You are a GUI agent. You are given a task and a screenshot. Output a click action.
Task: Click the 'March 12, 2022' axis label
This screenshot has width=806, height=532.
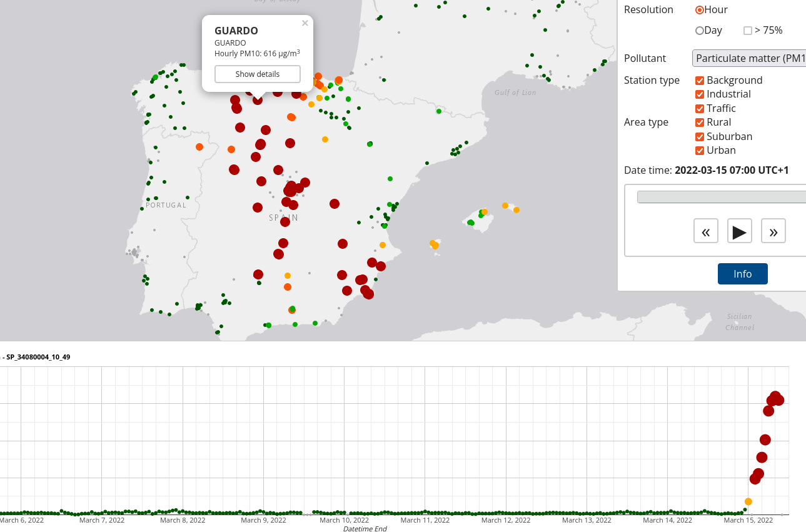506,520
